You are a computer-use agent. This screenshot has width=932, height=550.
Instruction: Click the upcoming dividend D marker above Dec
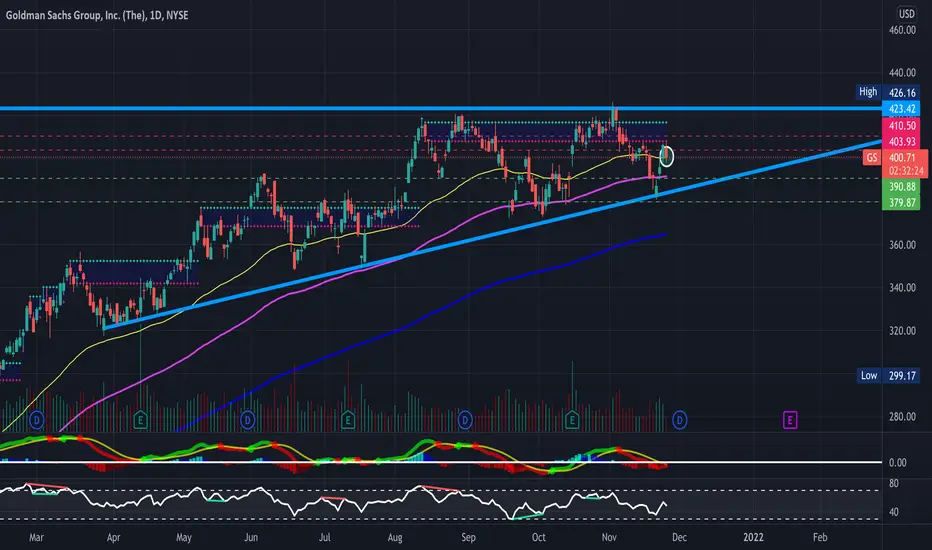pyautogui.click(x=679, y=420)
